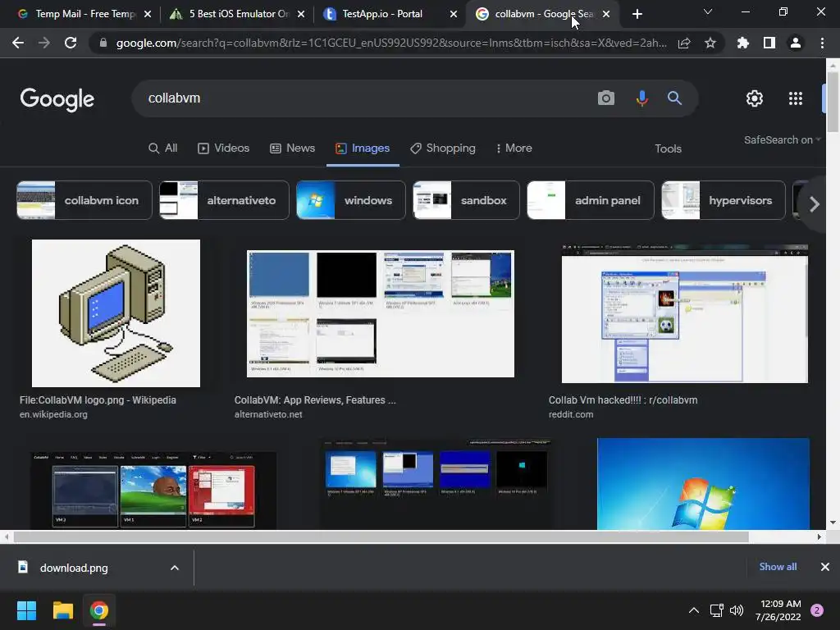Open volume control in system tray
840x630 pixels.
[x=737, y=610]
